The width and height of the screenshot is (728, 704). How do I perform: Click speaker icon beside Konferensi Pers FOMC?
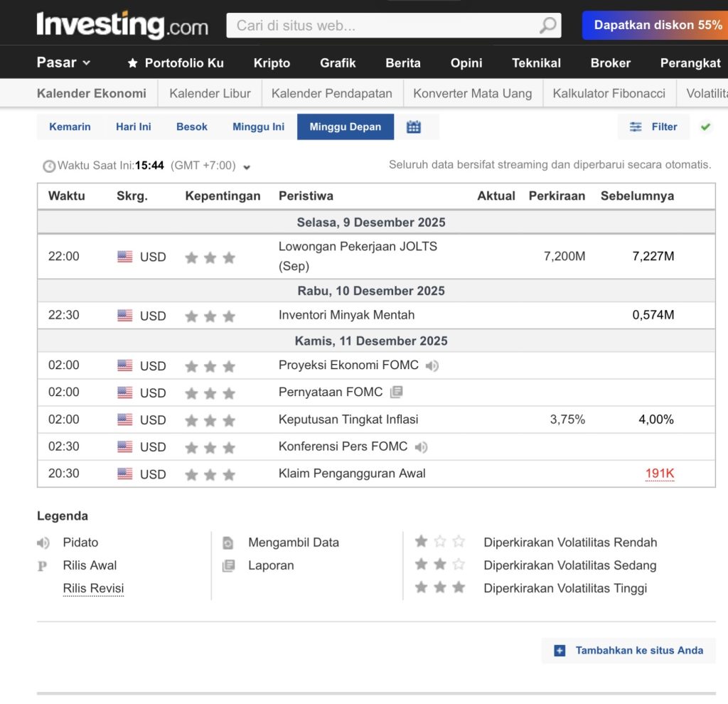pyautogui.click(x=421, y=447)
